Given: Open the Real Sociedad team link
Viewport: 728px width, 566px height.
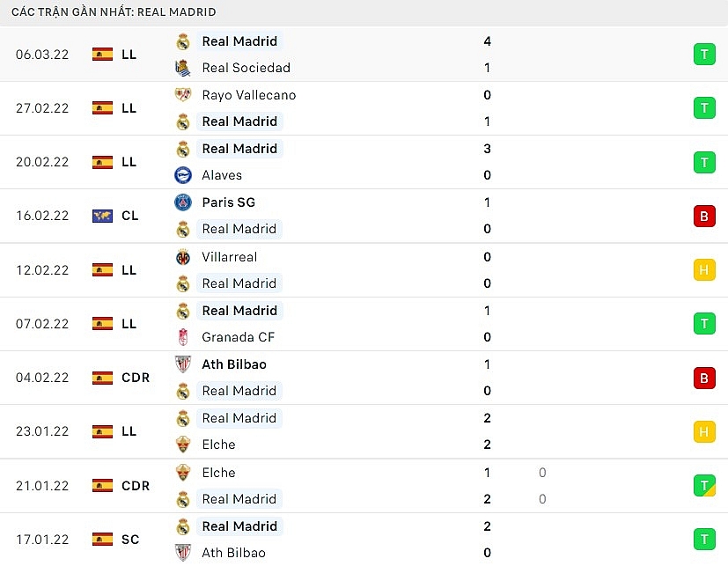Looking at the screenshot, I should click(x=246, y=68).
